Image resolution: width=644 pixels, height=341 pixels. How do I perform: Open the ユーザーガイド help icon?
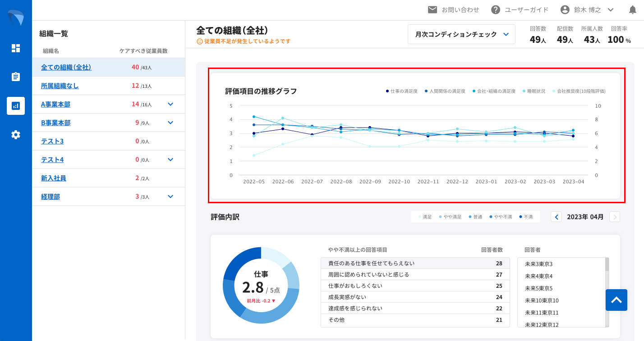(x=496, y=10)
